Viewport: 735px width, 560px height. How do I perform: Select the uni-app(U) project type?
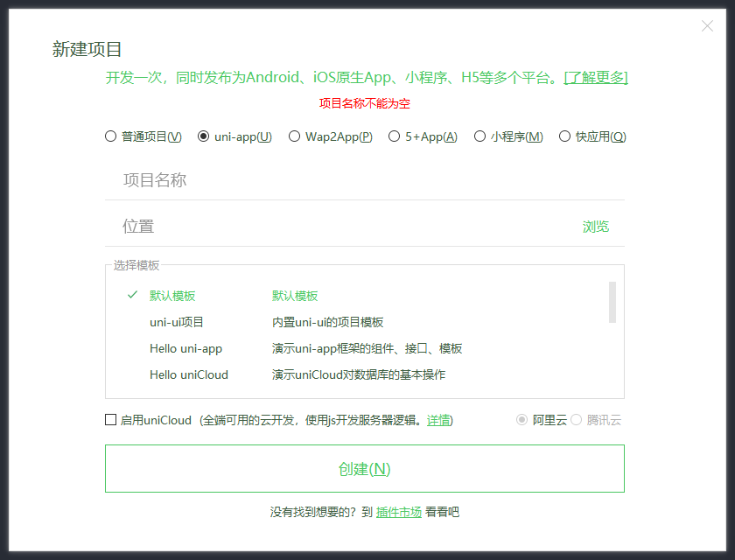click(204, 136)
